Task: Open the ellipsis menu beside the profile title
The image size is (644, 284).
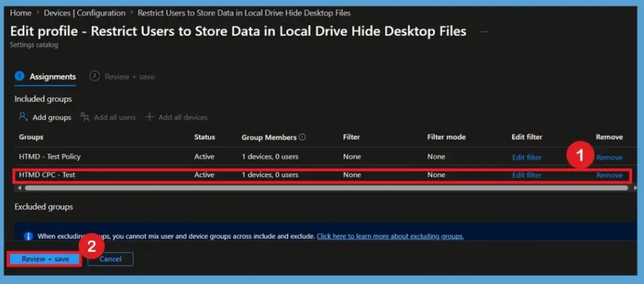Action: pos(485,31)
